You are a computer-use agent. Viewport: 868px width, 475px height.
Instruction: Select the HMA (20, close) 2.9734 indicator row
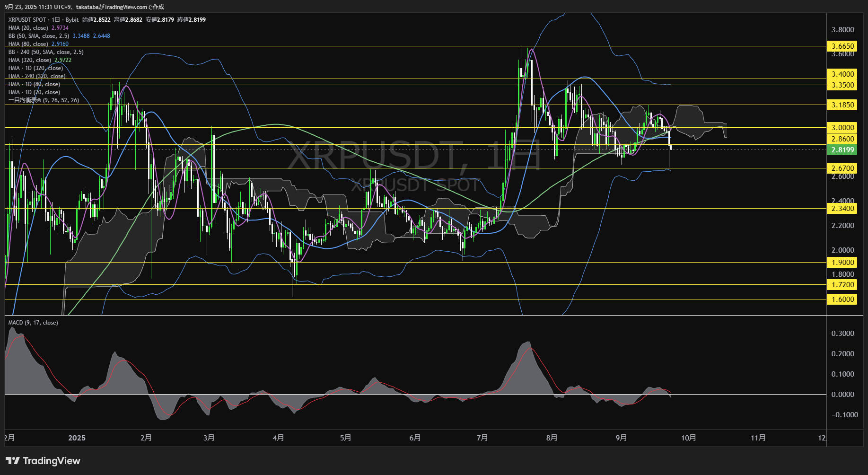(x=38, y=28)
